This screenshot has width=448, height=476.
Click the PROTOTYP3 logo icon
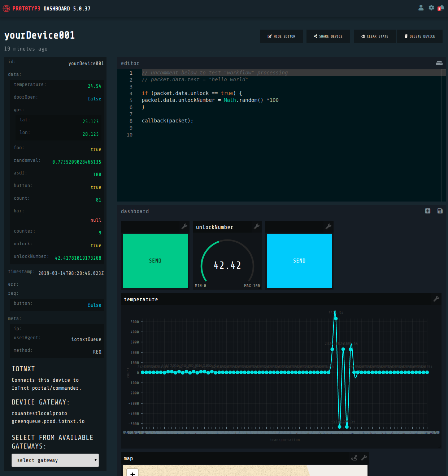point(6,8)
